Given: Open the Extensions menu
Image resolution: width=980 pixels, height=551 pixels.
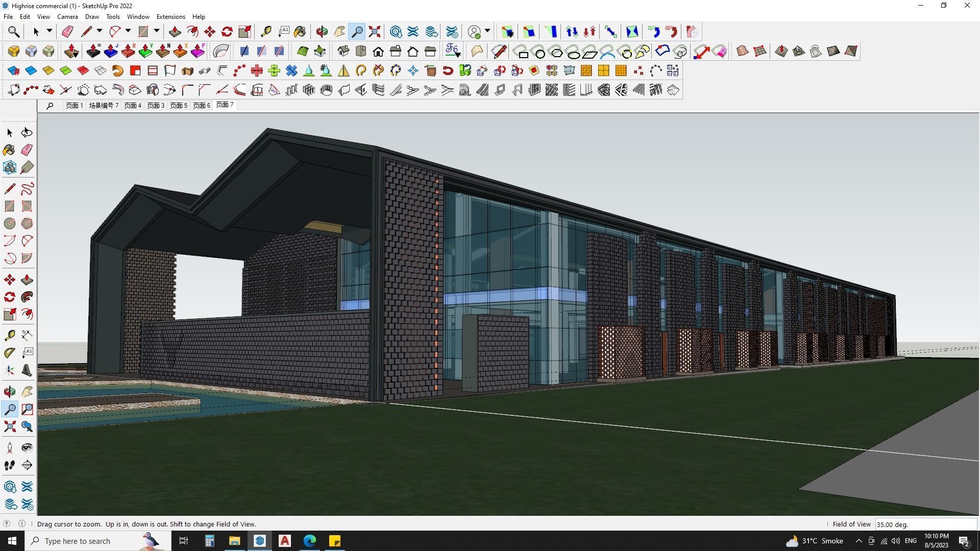Looking at the screenshot, I should [x=170, y=16].
